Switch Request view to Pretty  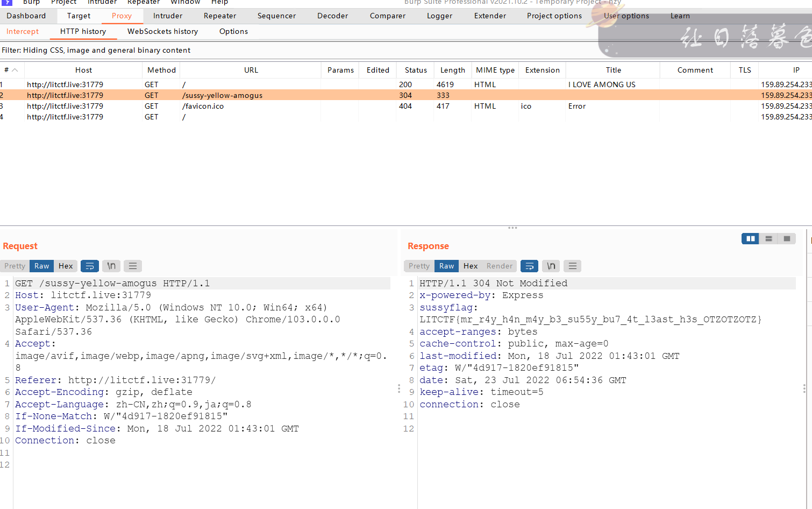pos(15,266)
